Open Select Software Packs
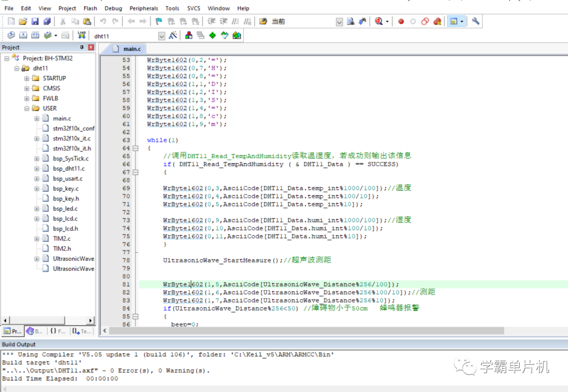This screenshot has width=568, height=392. pos(225,35)
